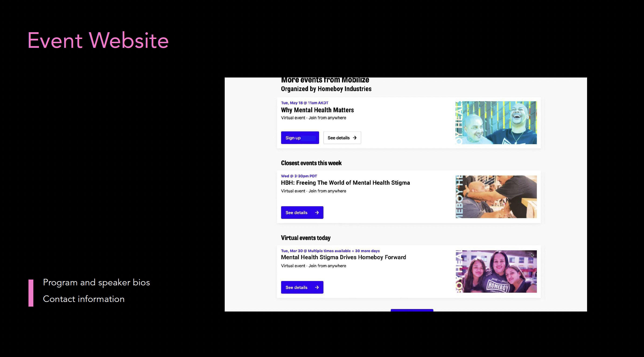This screenshot has height=357, width=644.
Task: Click arrow icon in outlined See details button
Action: pyautogui.click(x=354, y=138)
